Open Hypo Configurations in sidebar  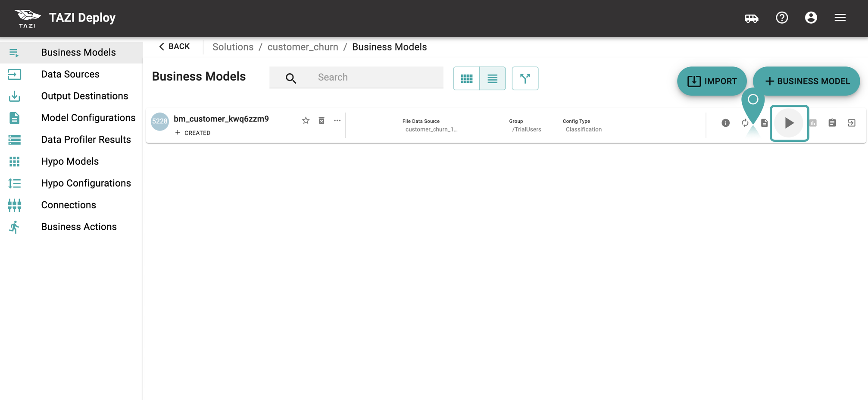(x=71, y=183)
